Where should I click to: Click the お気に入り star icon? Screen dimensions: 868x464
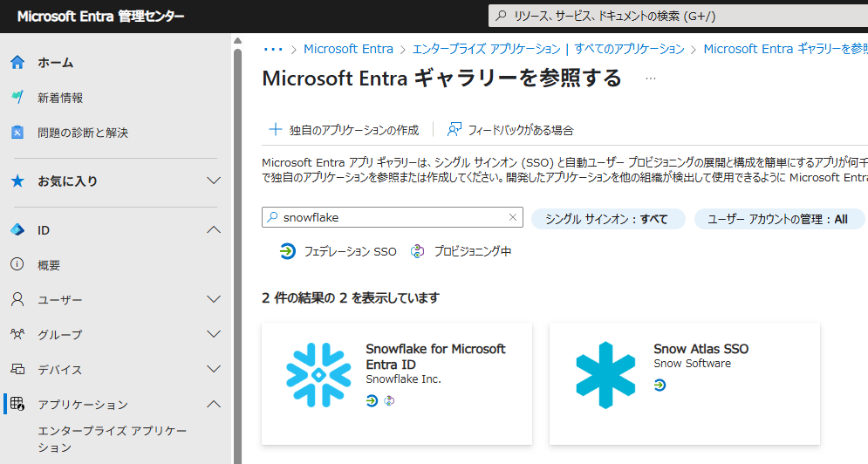point(17,181)
